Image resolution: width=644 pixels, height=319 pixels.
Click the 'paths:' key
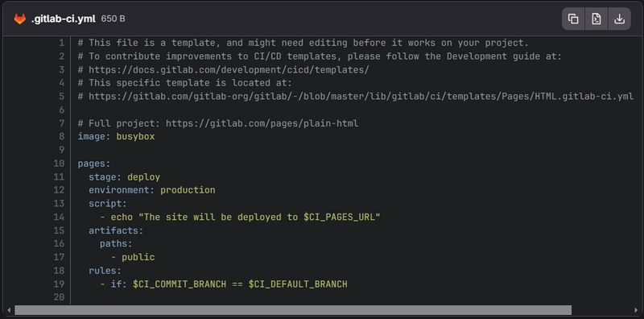(116, 244)
